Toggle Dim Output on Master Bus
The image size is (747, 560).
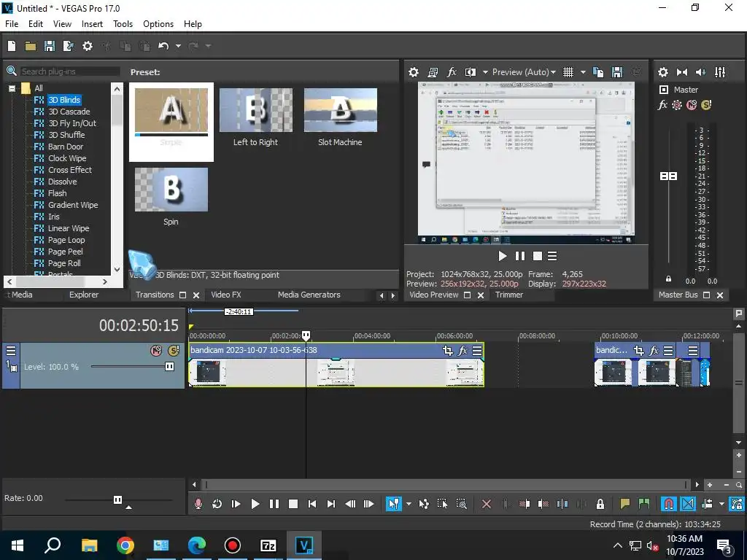coord(701,72)
